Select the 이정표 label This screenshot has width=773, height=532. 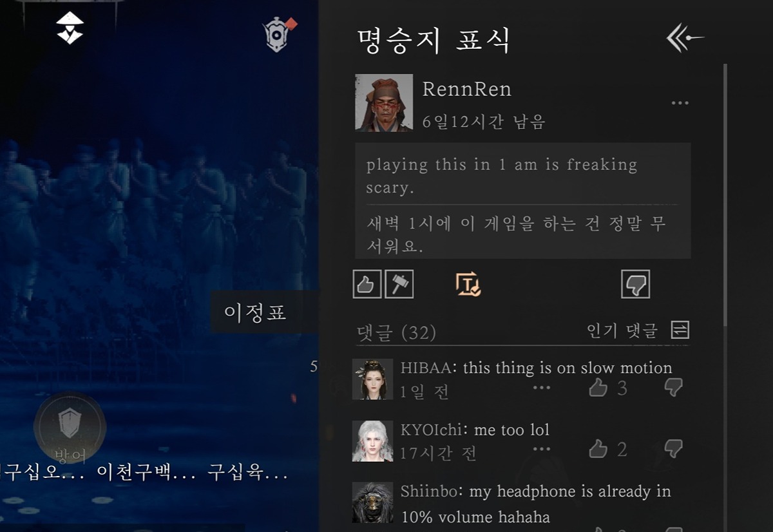(x=255, y=313)
